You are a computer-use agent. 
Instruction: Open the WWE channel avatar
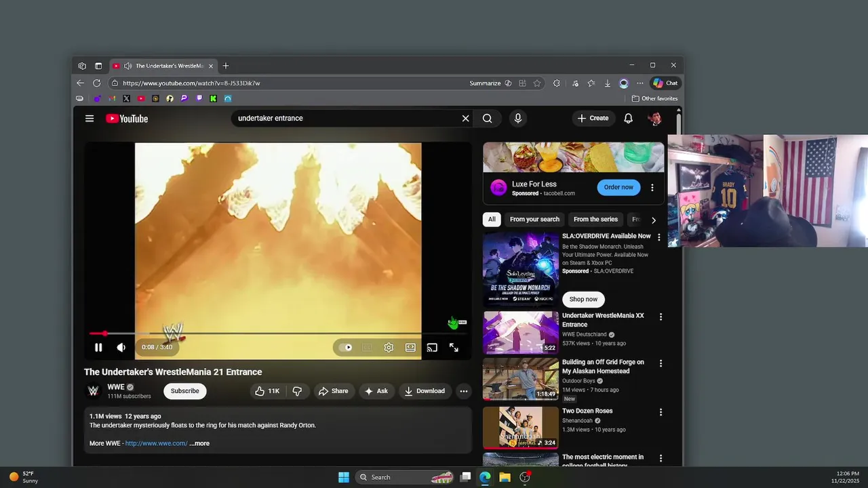tap(94, 391)
